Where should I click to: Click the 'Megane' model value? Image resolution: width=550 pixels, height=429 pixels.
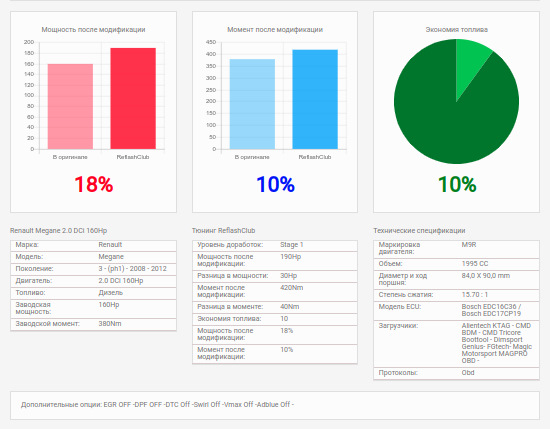[x=111, y=257]
